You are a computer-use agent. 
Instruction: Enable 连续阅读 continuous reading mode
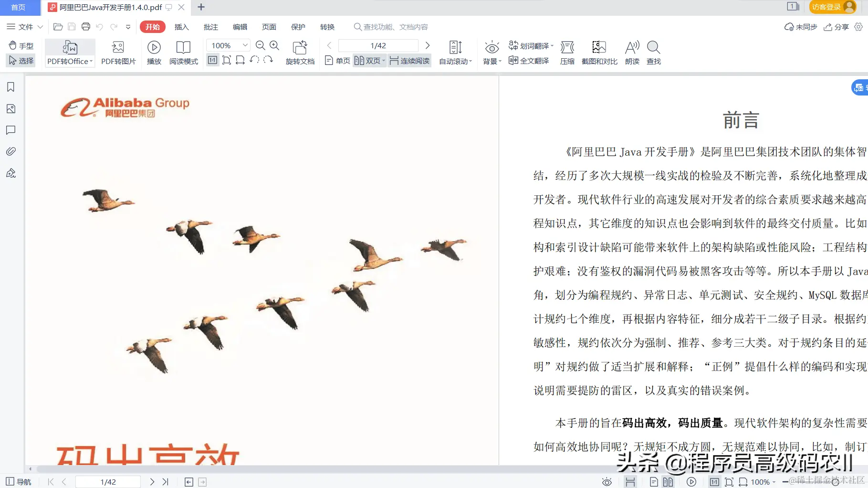409,61
